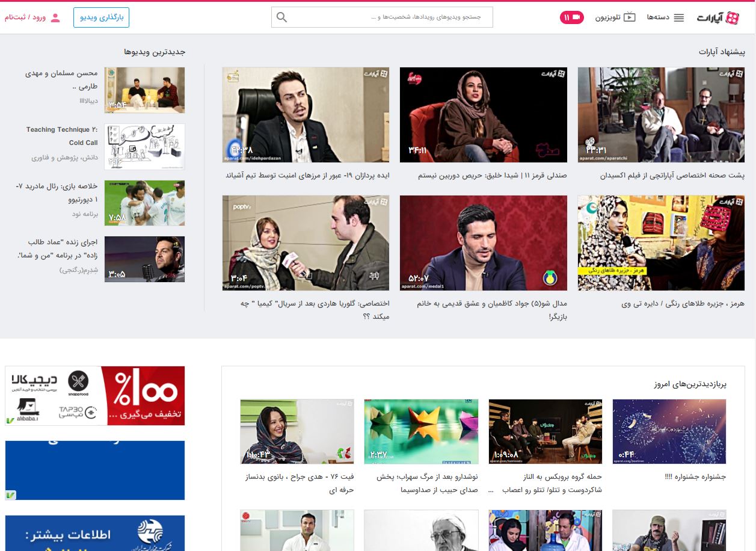
Task: Focus the video search input field
Action: (x=382, y=17)
